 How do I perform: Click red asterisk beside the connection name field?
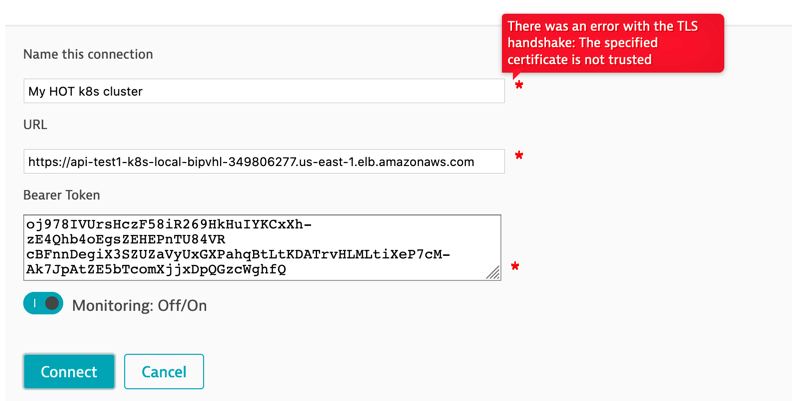tap(519, 86)
